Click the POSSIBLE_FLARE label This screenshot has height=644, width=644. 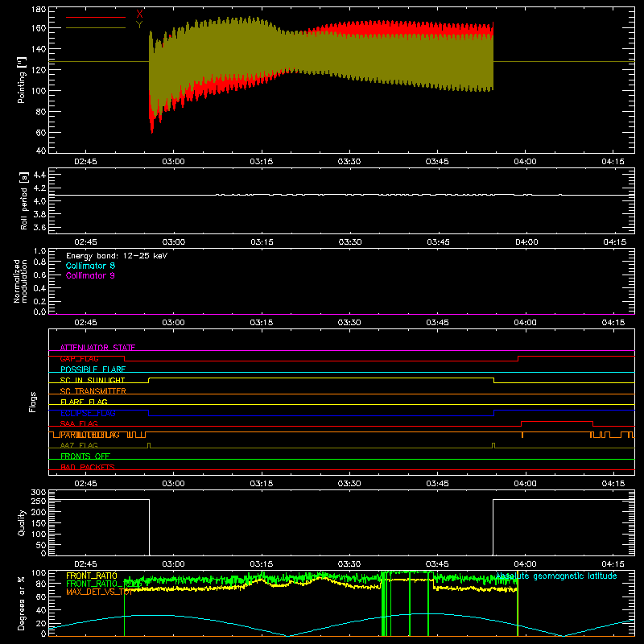[93, 369]
